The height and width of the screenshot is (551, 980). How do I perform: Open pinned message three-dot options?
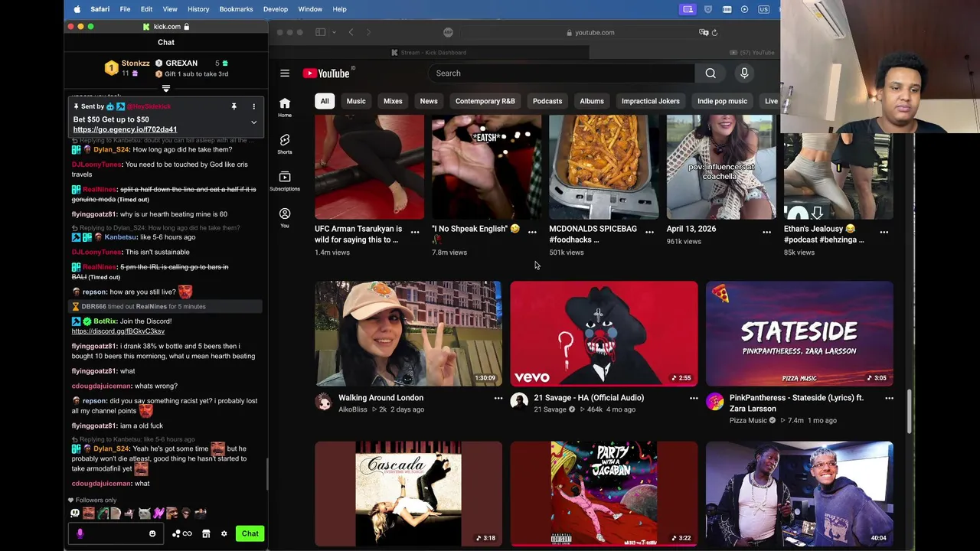(254, 106)
